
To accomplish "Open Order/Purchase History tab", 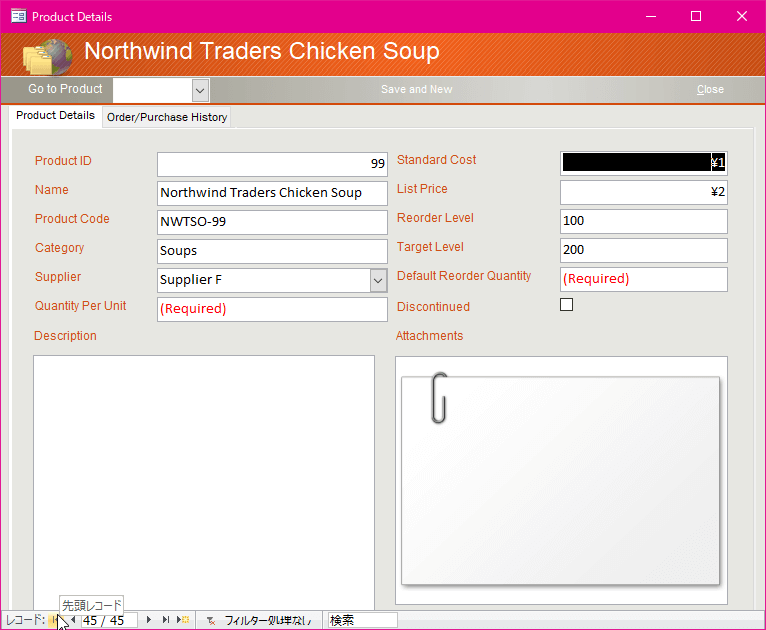I will tap(167, 117).
